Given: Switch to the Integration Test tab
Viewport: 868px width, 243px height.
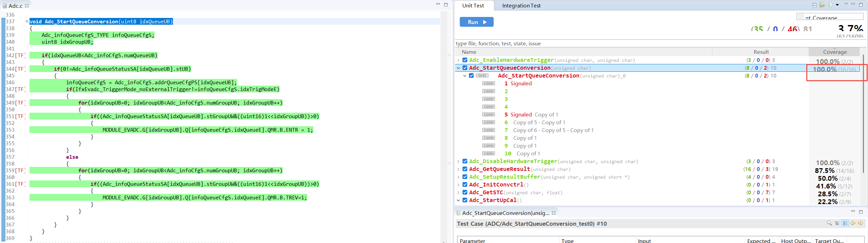Looking at the screenshot, I should [x=521, y=5].
